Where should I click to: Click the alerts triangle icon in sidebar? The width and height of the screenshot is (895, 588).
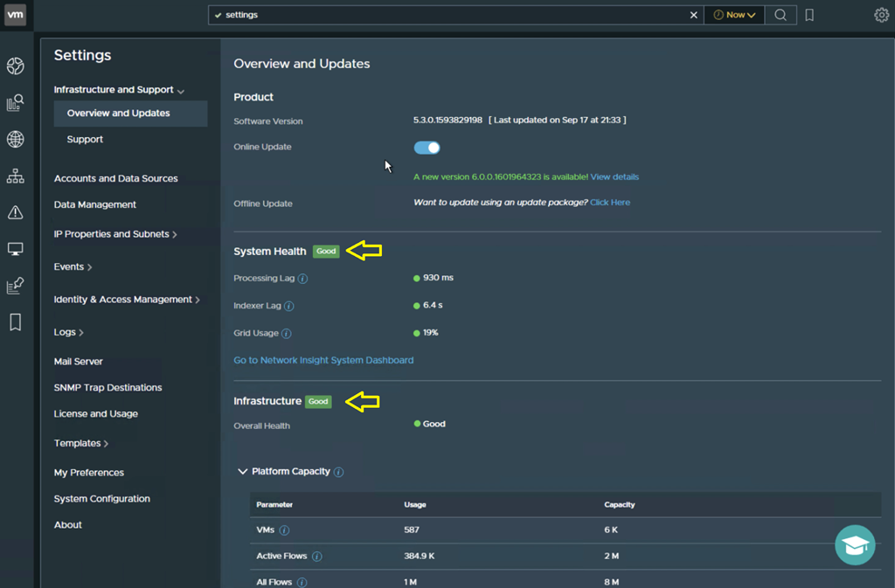pos(15,212)
